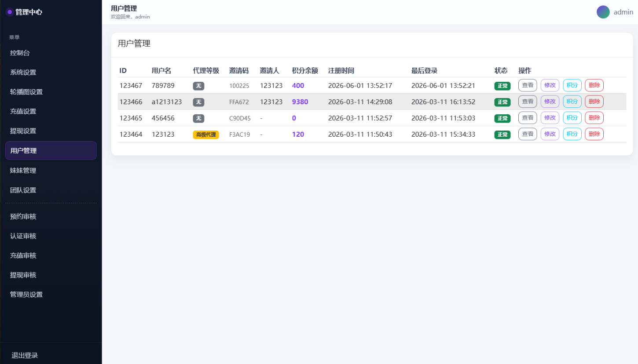Open 预约审核 page
This screenshot has height=364, width=638.
51,216
